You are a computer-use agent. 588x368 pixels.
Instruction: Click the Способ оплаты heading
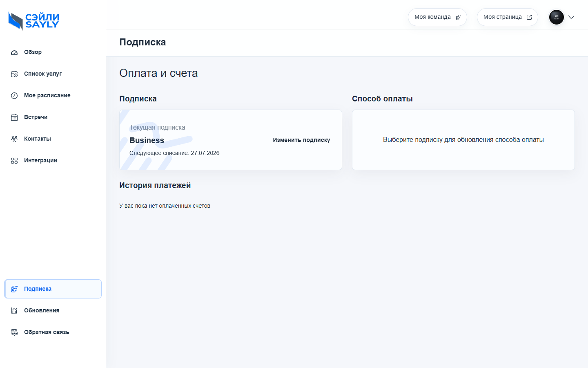click(382, 99)
